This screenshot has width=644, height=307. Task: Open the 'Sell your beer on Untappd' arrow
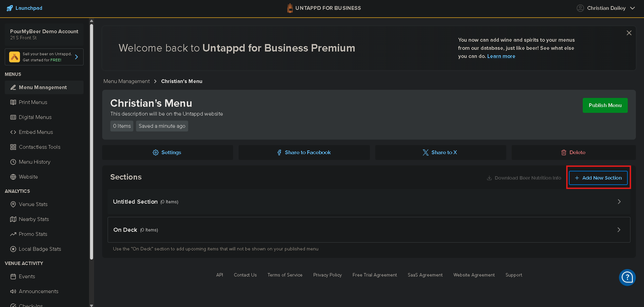[x=76, y=57]
